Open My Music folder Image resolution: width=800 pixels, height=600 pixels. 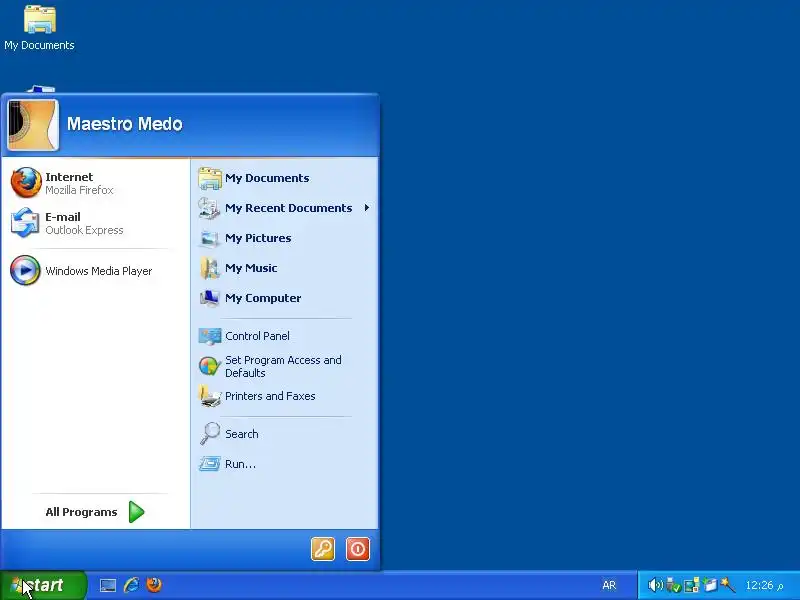[285, 268]
